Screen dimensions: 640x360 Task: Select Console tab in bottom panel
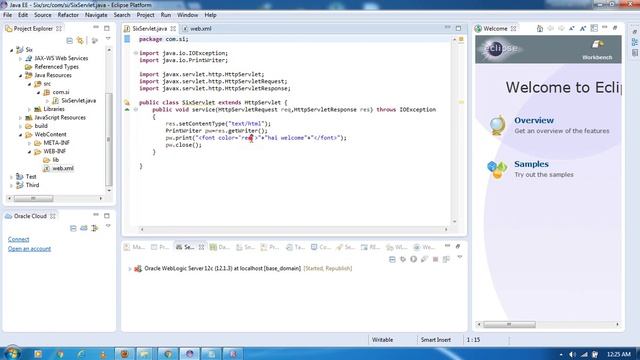321,247
